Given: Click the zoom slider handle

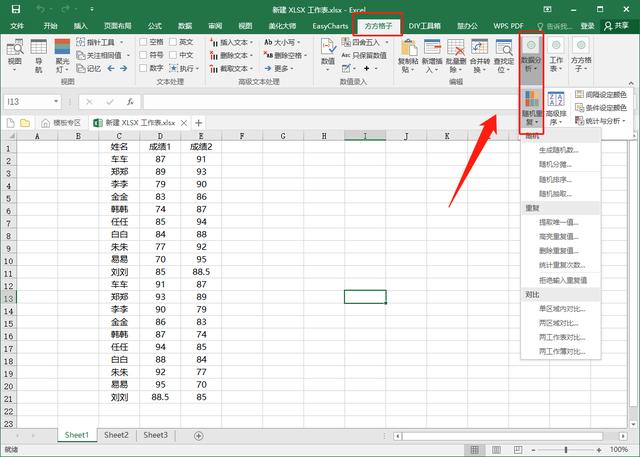Looking at the screenshot, I should [566, 450].
